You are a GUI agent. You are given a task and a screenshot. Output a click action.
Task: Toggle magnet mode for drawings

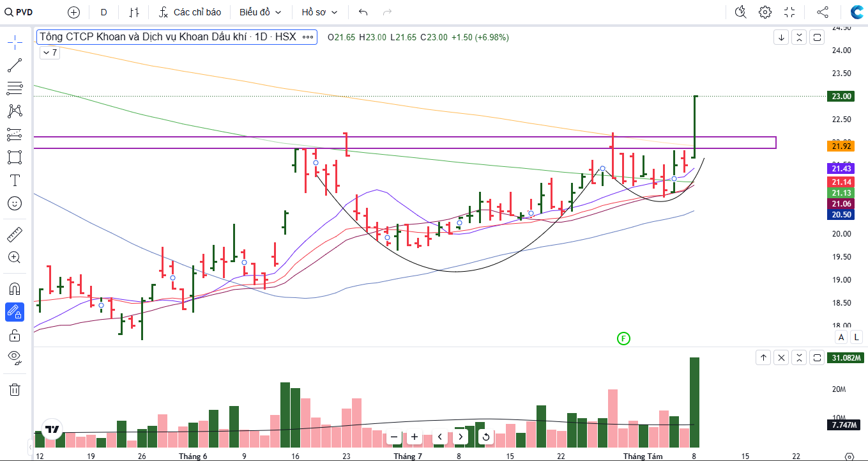15,288
